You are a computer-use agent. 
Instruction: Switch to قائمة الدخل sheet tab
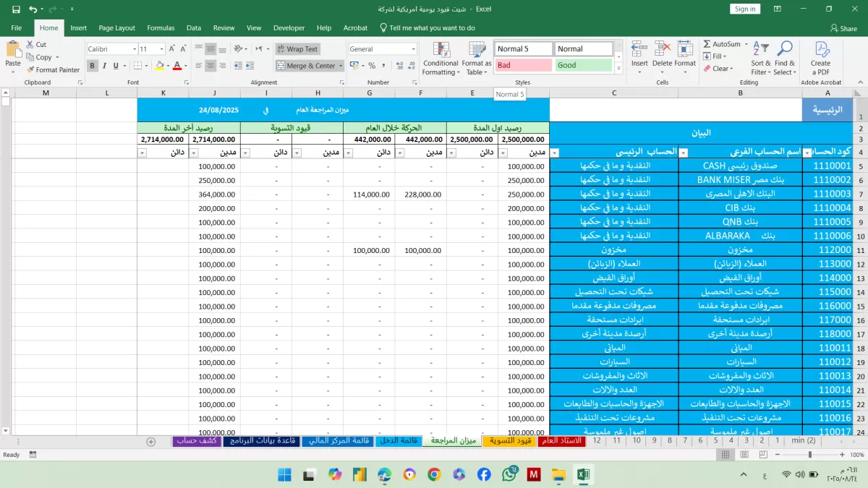399,440
